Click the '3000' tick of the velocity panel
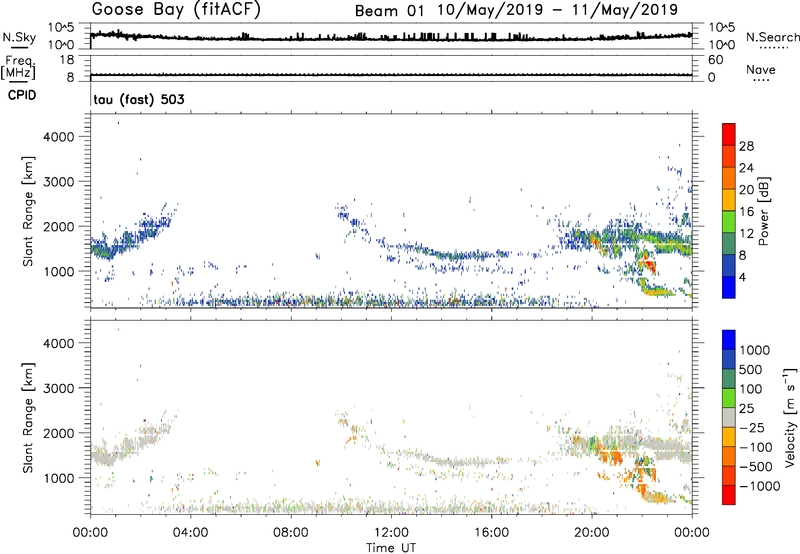800x554 pixels. (x=59, y=388)
